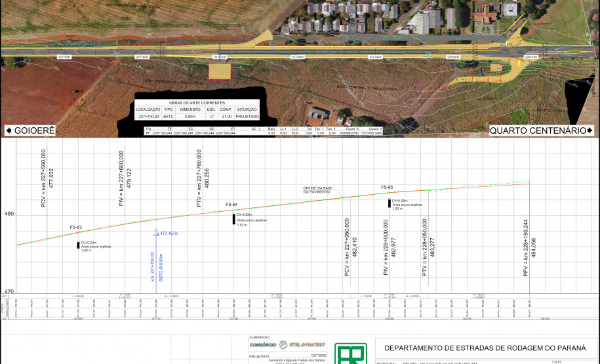Image resolution: width=600 pixels, height=364 pixels.
Task: Click station label 227+800 on the plan
Action: pyautogui.click(x=298, y=57)
